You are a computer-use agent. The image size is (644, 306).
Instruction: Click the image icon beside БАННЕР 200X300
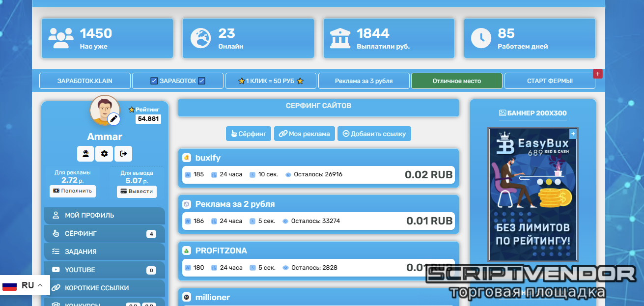click(503, 113)
